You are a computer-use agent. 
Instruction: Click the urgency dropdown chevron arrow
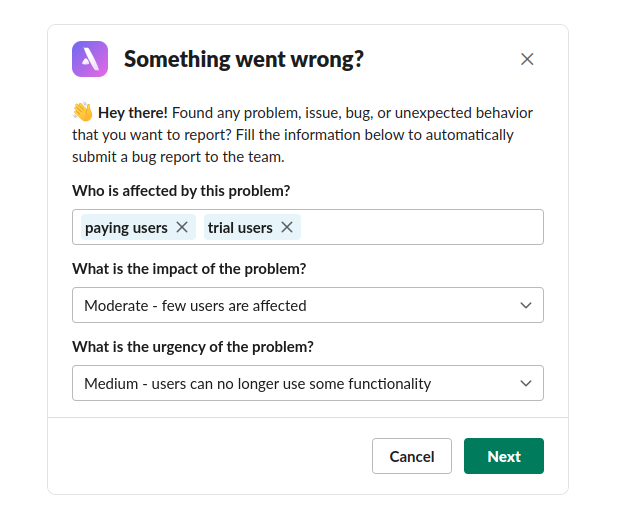(526, 383)
